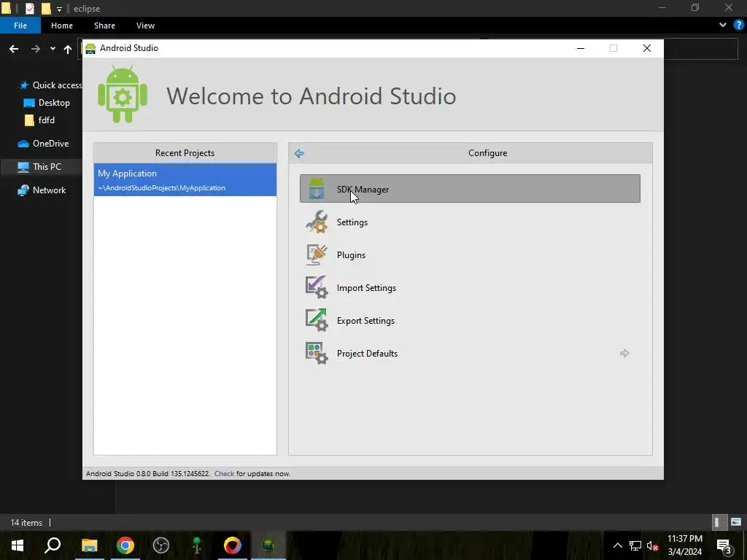Show hidden system tray icons

click(x=617, y=545)
